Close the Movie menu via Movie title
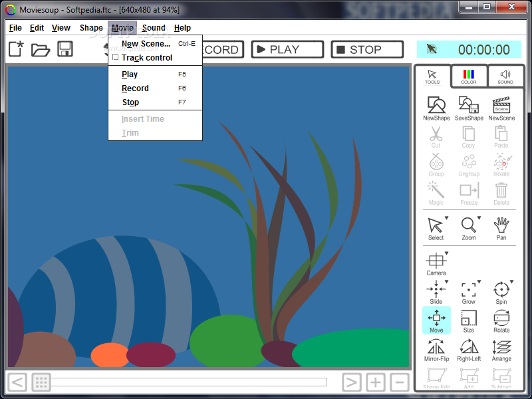532x399 pixels. [x=122, y=28]
